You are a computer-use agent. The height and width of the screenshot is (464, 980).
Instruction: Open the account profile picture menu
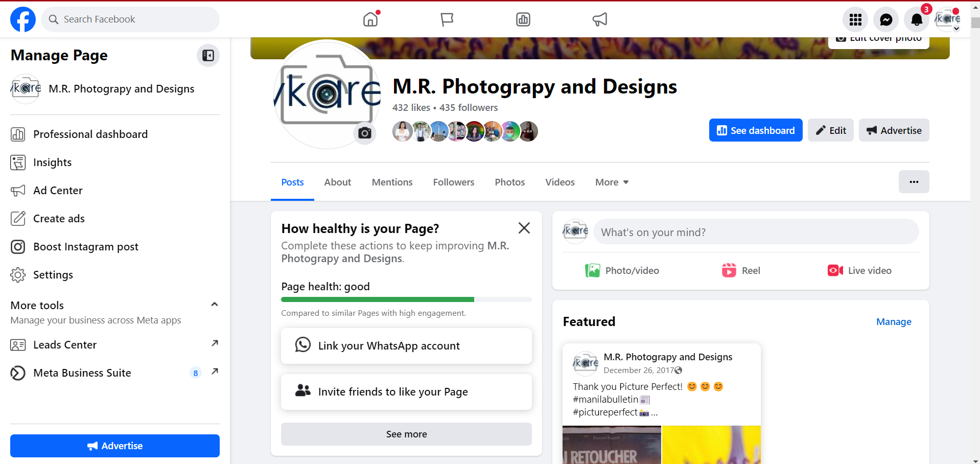point(947,19)
